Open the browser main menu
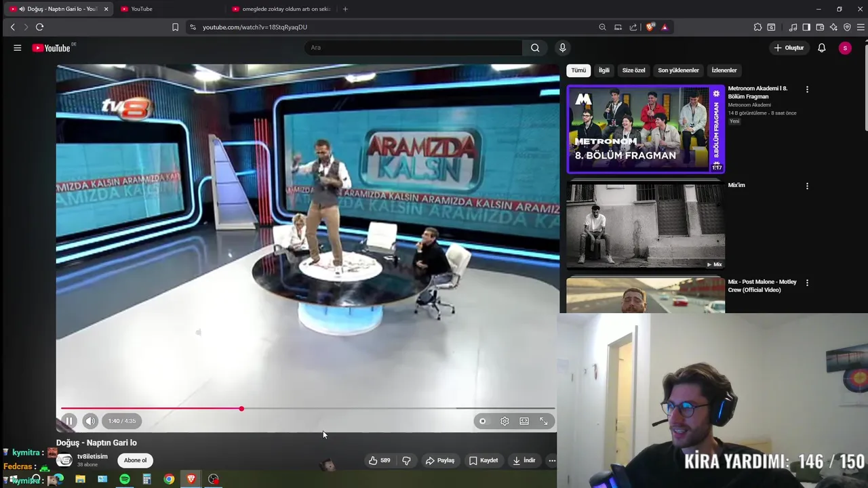Screen dimensions: 868x488 (861, 27)
